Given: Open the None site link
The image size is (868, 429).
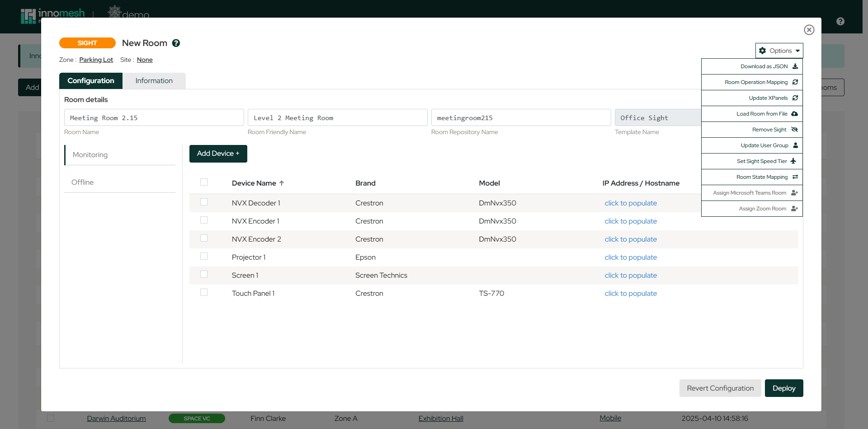Looking at the screenshot, I should (145, 60).
